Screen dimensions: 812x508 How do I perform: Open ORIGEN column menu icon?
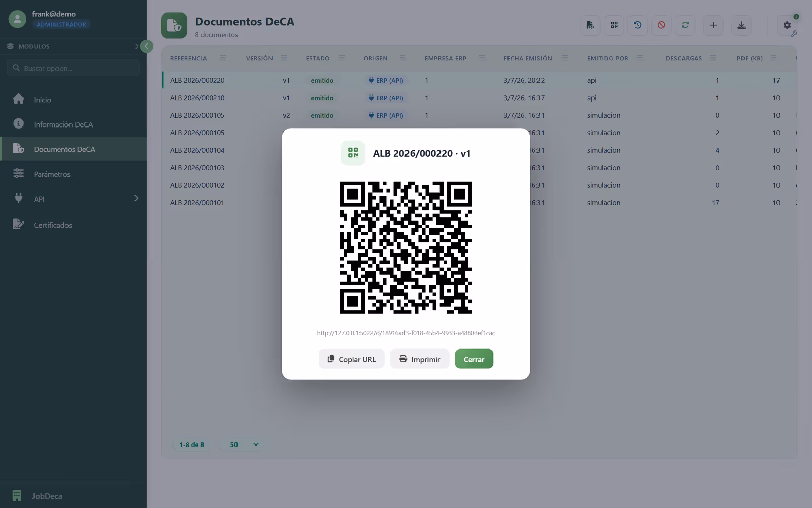[x=402, y=58]
